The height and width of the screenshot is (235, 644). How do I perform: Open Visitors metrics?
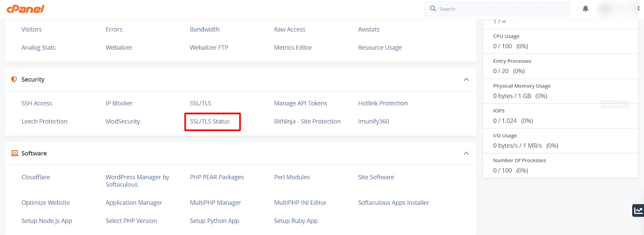tap(31, 29)
